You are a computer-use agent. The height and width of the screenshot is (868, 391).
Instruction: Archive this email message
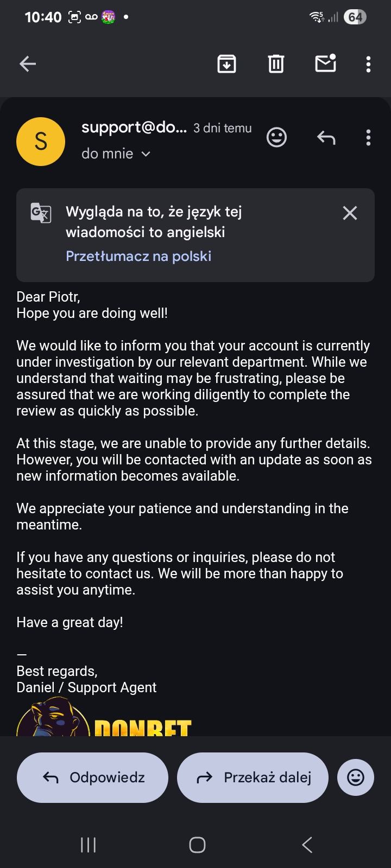point(226,64)
